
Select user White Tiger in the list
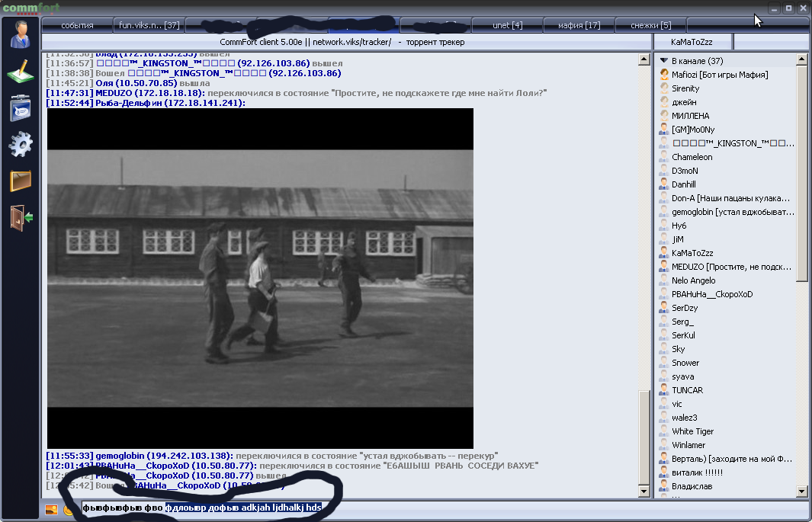click(692, 431)
